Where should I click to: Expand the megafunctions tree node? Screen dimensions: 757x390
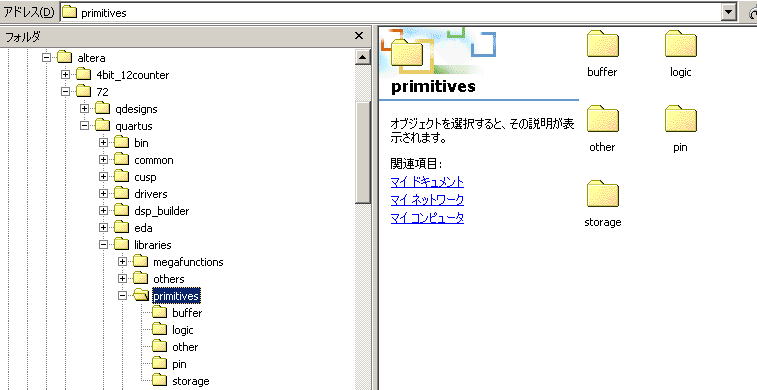click(123, 261)
